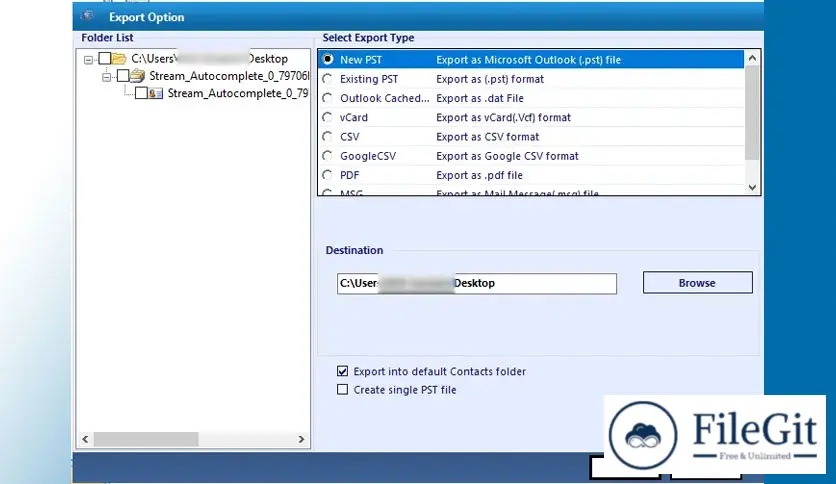Choose the Existing PST export option
Image resolution: width=836 pixels, height=484 pixels.
point(327,79)
